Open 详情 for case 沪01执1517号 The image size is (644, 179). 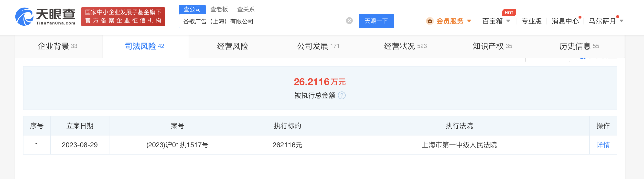pos(603,145)
